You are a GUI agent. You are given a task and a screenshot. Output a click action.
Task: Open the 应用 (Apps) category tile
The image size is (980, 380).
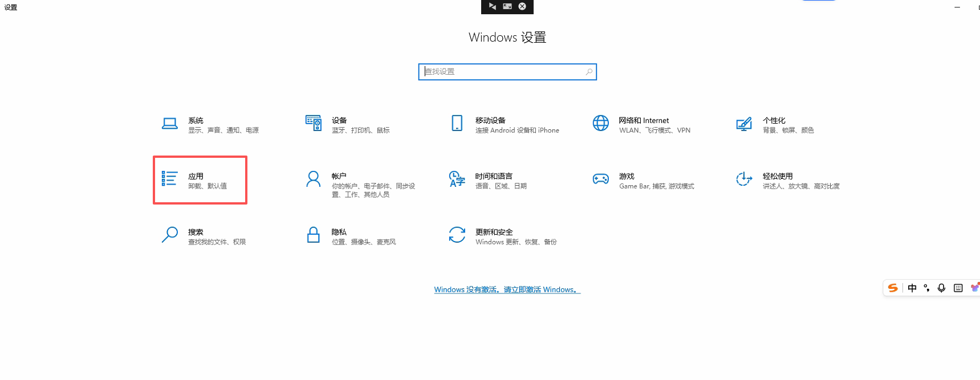pyautogui.click(x=200, y=180)
